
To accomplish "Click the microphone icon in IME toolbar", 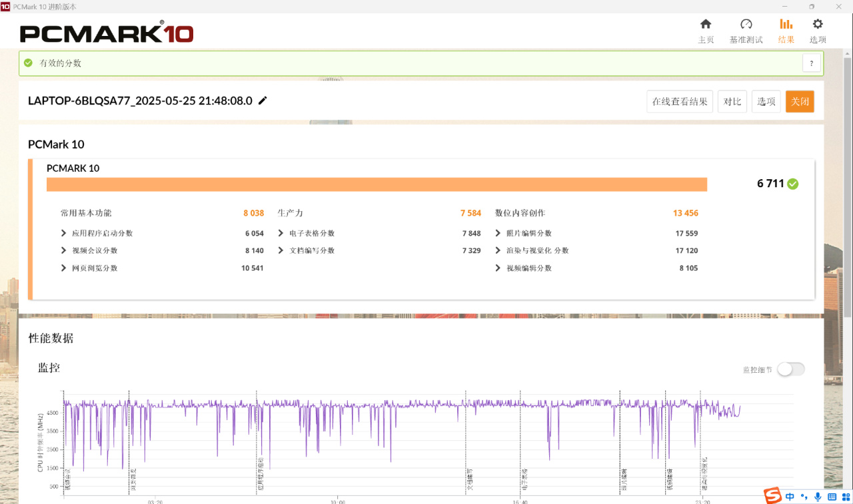I will [x=818, y=497].
